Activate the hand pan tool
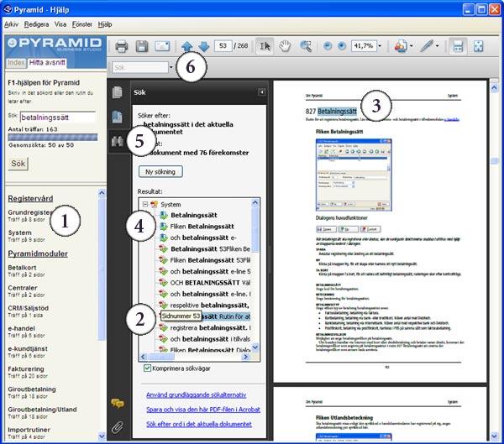 click(x=285, y=46)
